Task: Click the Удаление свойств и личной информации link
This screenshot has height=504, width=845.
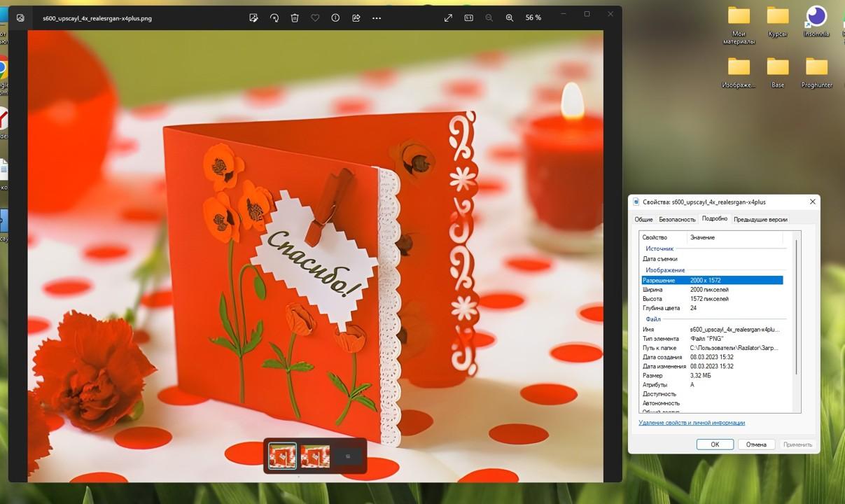Action: coord(692,423)
